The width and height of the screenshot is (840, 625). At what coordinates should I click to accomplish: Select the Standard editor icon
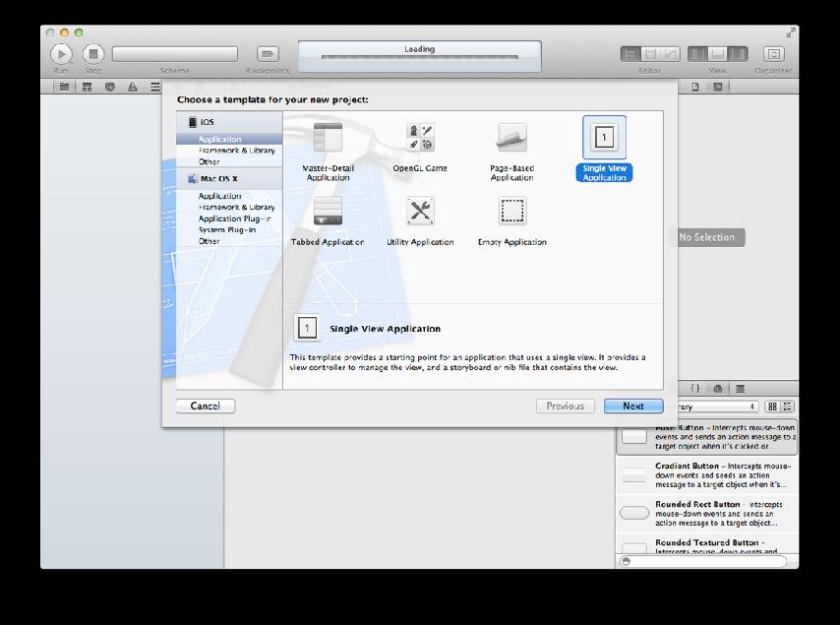pyautogui.click(x=630, y=54)
